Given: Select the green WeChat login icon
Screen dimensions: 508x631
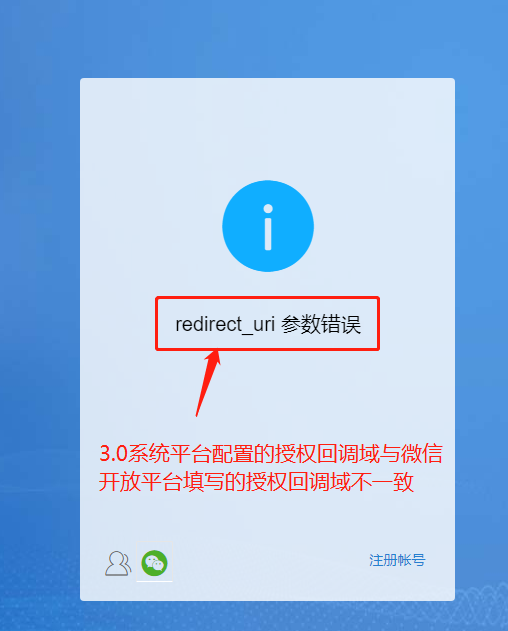Looking at the screenshot, I should (155, 563).
